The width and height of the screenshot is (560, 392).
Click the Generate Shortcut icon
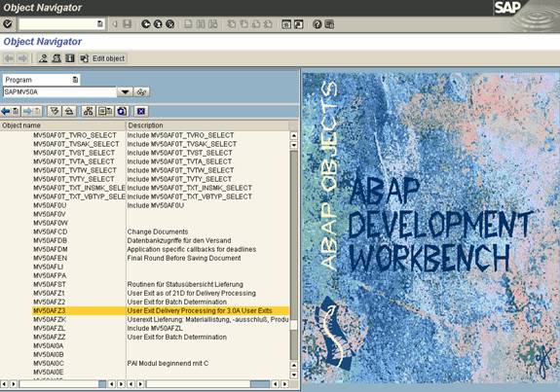pos(299,24)
